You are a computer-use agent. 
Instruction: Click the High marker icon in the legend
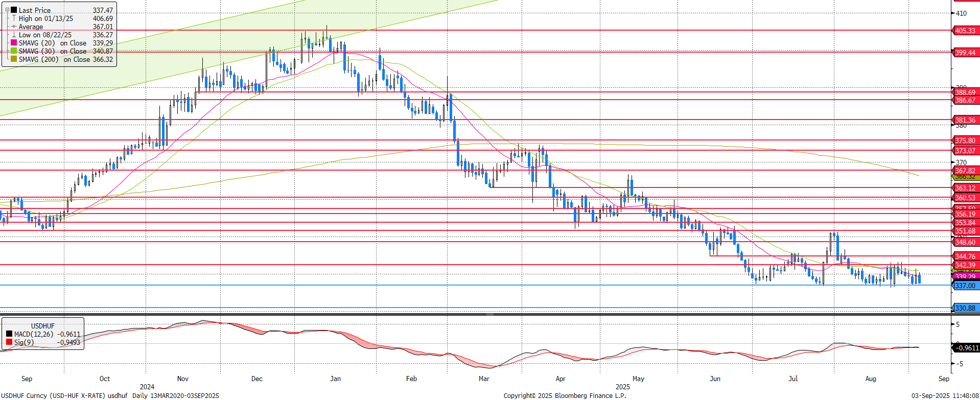pyautogui.click(x=14, y=18)
